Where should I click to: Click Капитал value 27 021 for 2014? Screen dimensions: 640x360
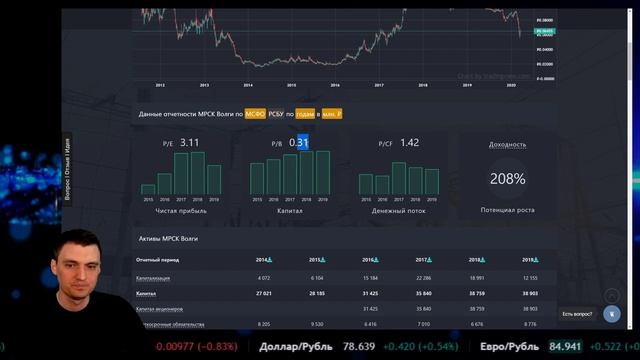(x=264, y=293)
